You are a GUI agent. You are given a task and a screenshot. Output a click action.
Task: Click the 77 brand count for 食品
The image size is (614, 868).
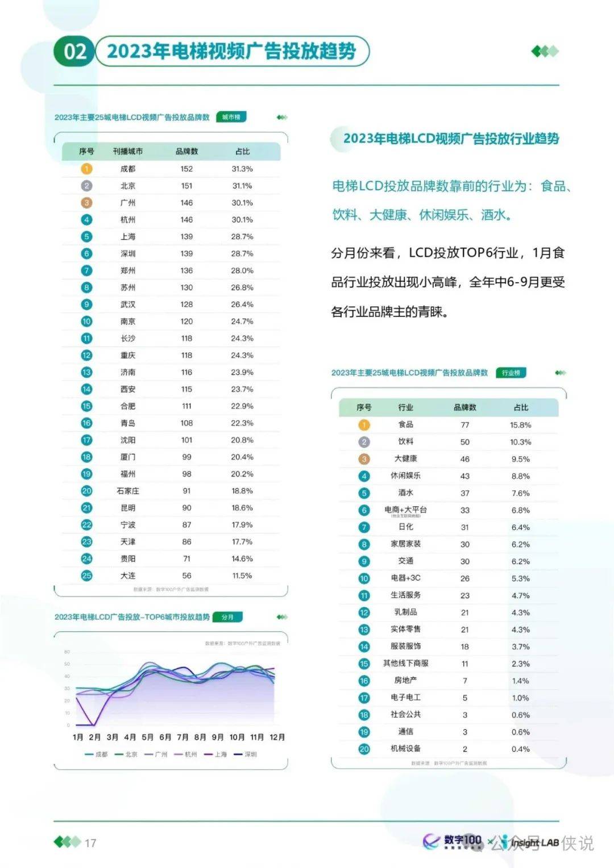[465, 425]
